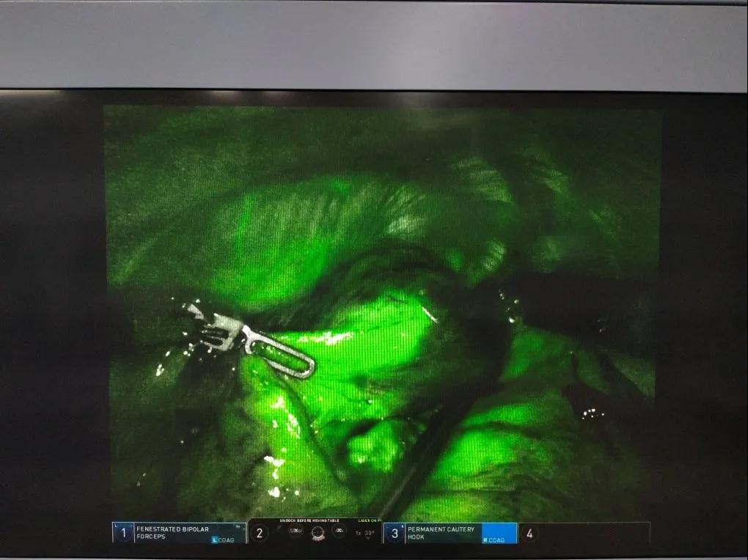This screenshot has width=748, height=560.
Task: Click the 1x zoom level indicator
Action: pos(358,533)
